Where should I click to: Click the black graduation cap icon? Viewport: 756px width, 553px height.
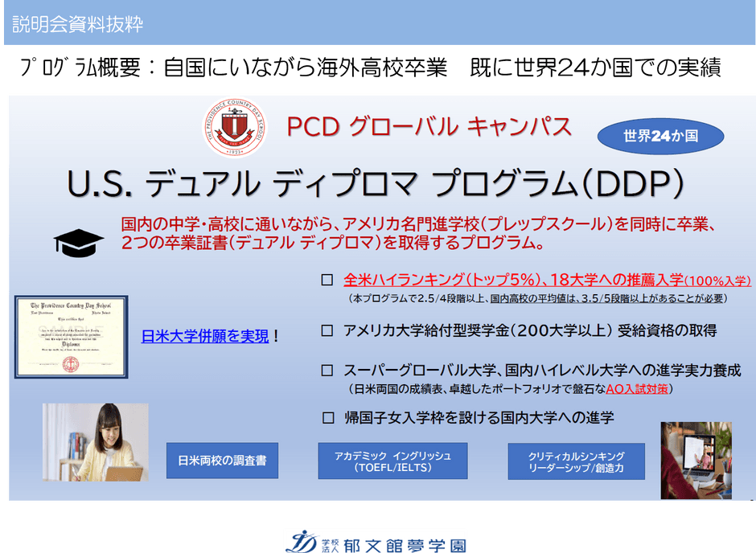(x=79, y=243)
